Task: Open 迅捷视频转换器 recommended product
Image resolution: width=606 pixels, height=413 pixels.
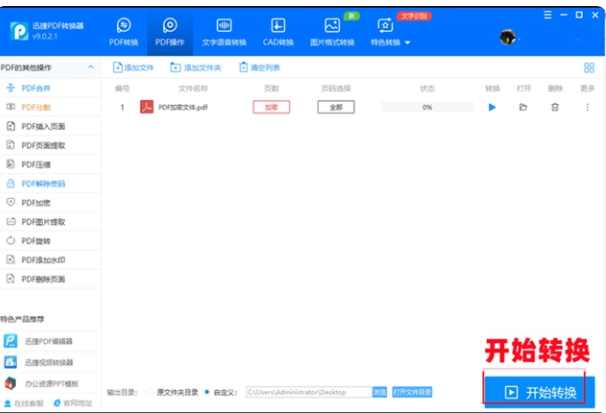Action: click(x=49, y=362)
